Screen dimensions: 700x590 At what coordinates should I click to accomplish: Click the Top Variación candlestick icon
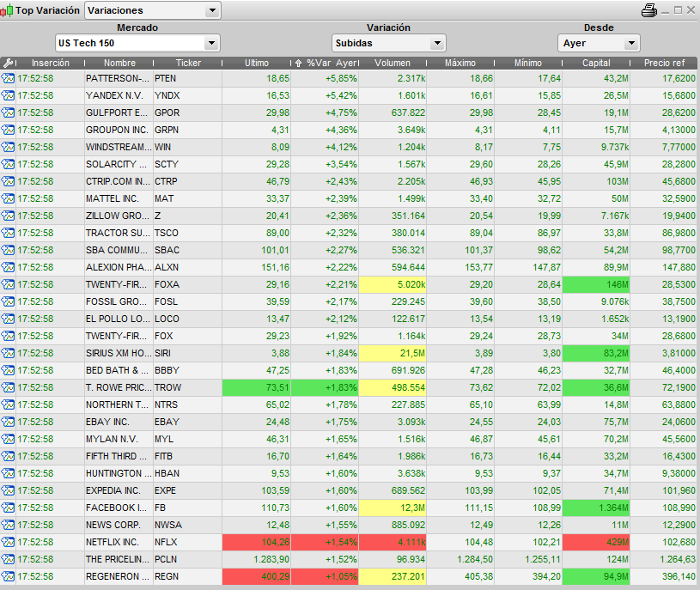point(7,10)
